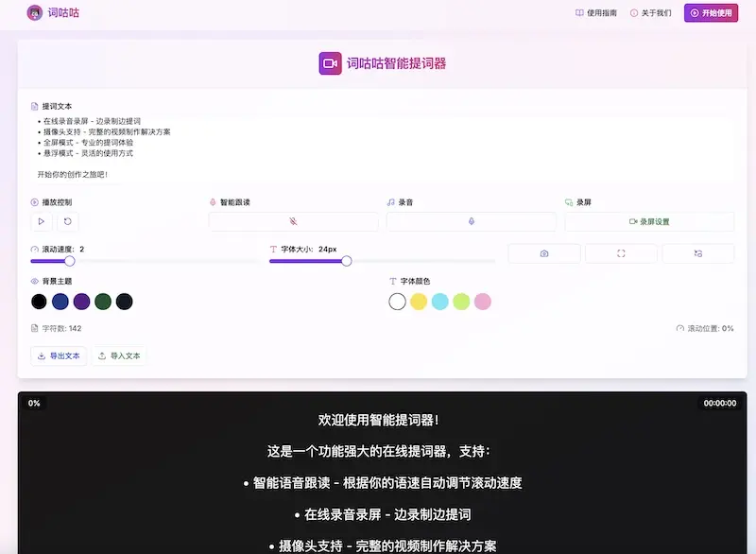Select the dark navy background theme swatch
Screen dimensions: 756x554
coord(125,302)
